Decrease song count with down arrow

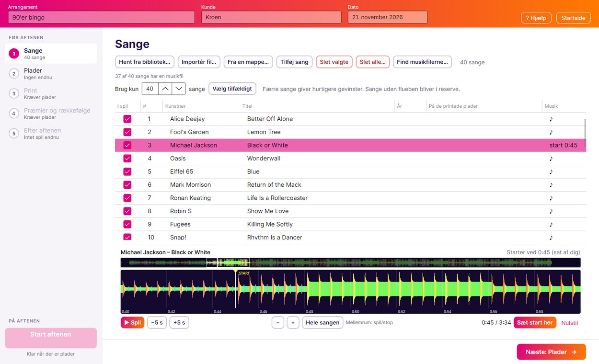tap(179, 89)
